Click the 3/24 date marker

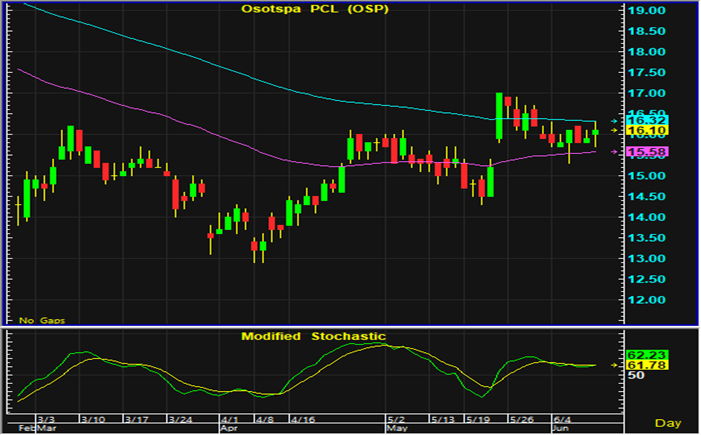181,420
